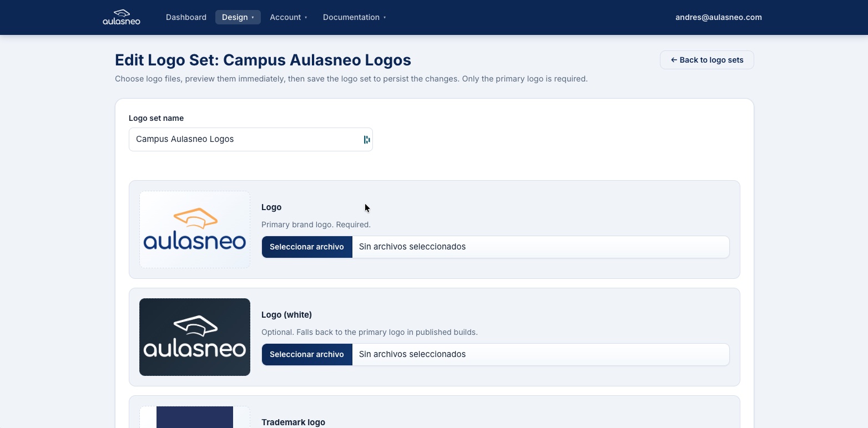Click the Aulasneo logo in the navbar
The height and width of the screenshot is (428, 868).
[122, 17]
